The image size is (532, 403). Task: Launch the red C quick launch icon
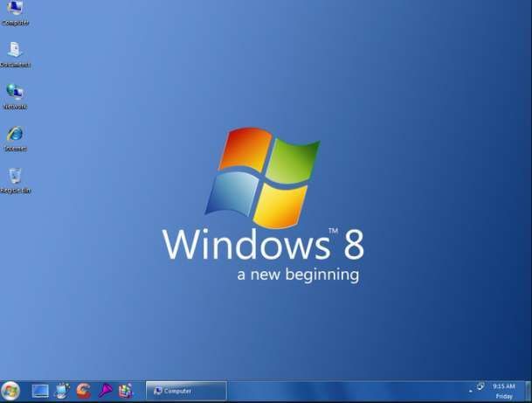coord(84,391)
